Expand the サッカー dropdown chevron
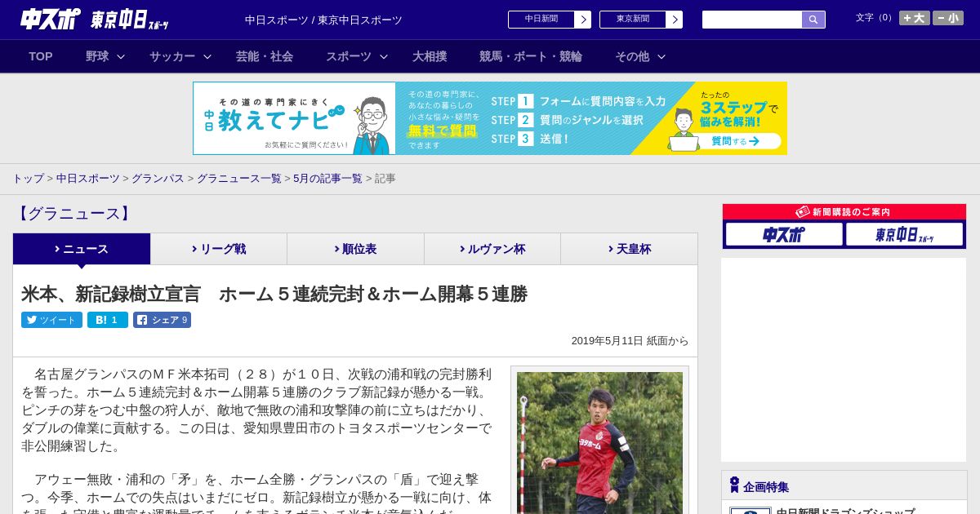This screenshot has height=514, width=980. tap(207, 56)
